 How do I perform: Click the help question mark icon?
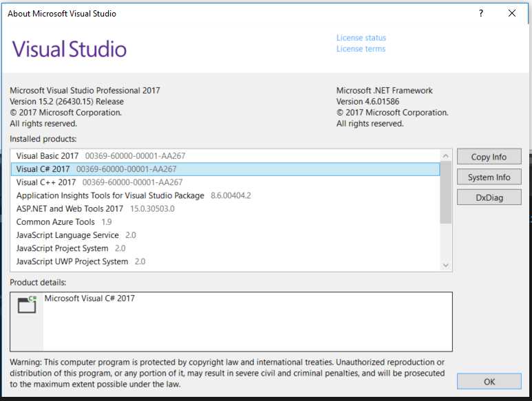click(481, 13)
